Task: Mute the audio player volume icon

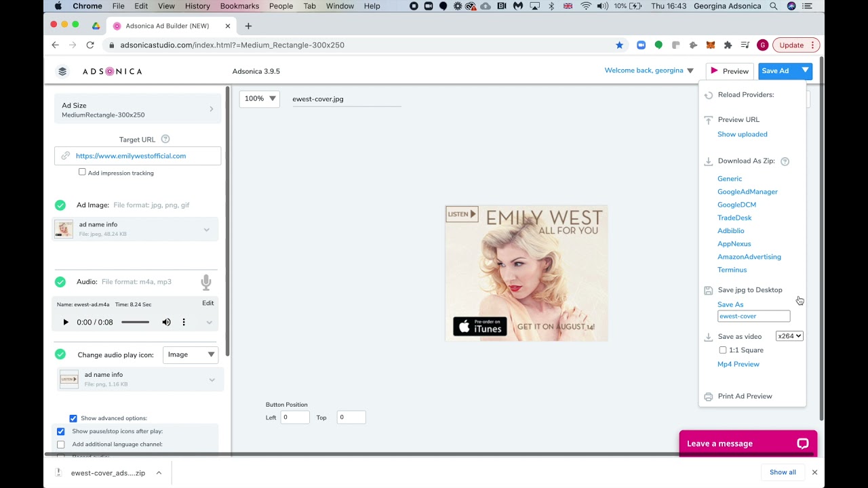Action: point(166,322)
